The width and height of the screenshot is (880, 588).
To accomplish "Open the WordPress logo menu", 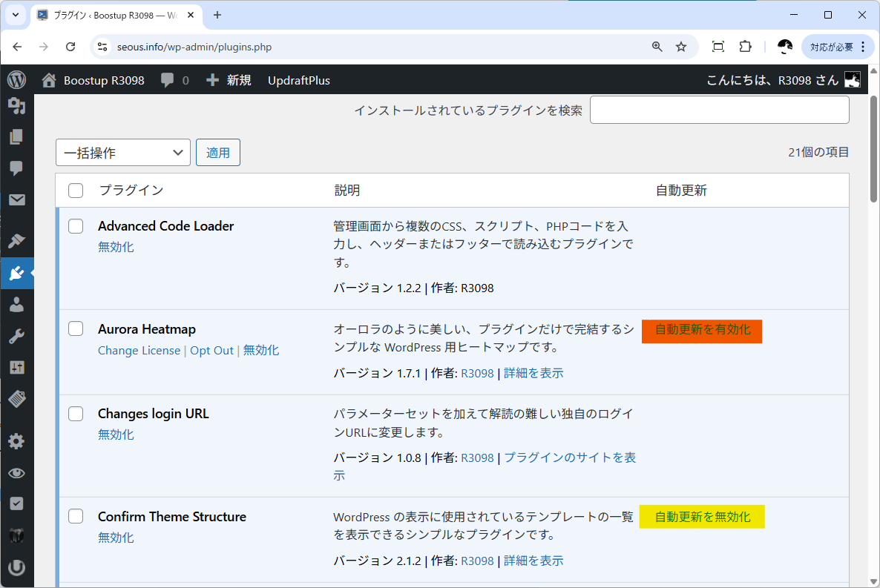I will coord(16,79).
